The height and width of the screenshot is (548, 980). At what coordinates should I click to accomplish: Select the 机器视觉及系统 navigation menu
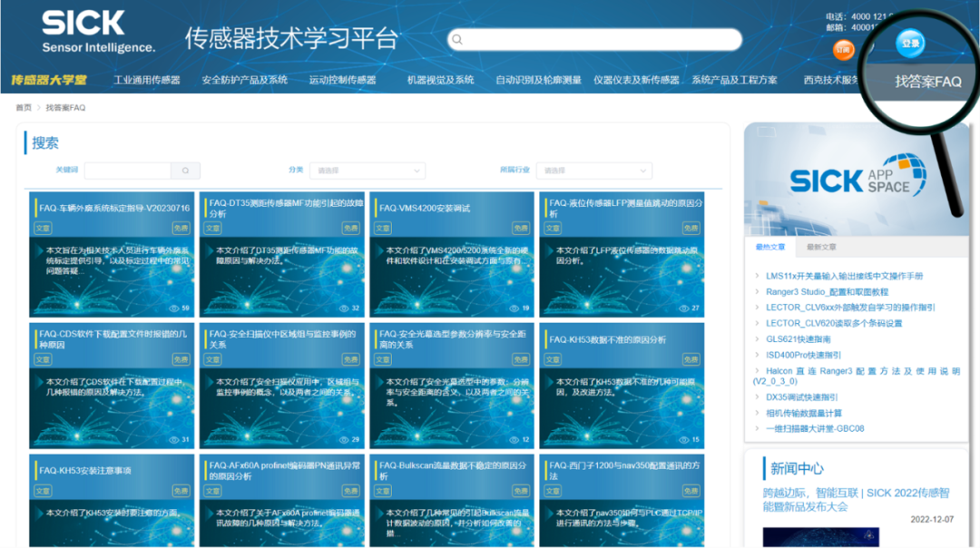(x=440, y=80)
